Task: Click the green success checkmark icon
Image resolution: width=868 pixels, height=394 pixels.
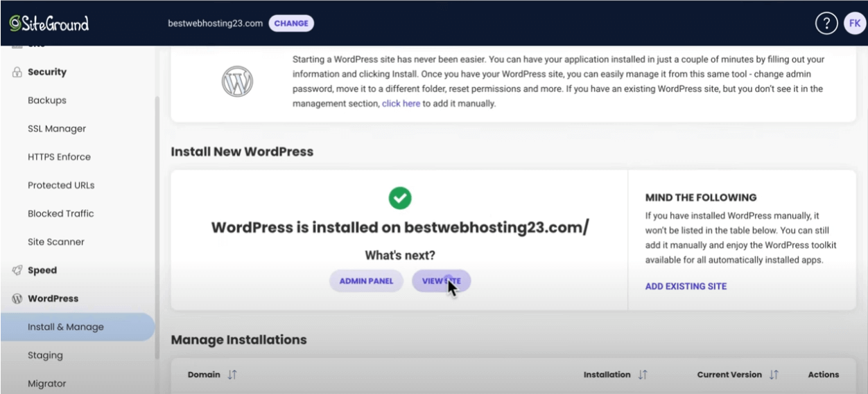Action: [x=399, y=199]
